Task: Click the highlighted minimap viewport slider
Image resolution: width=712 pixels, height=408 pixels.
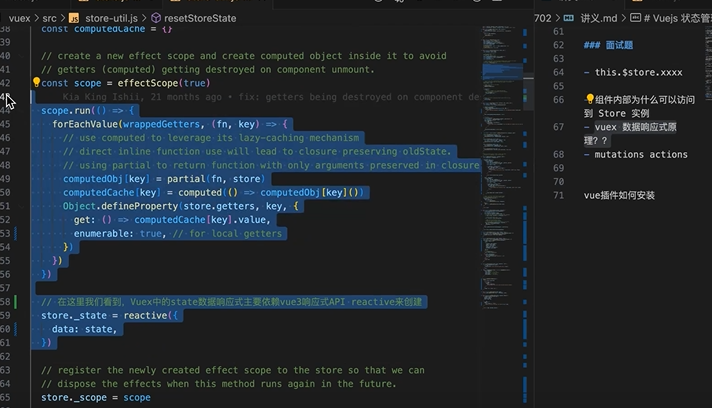Action: tap(502, 72)
